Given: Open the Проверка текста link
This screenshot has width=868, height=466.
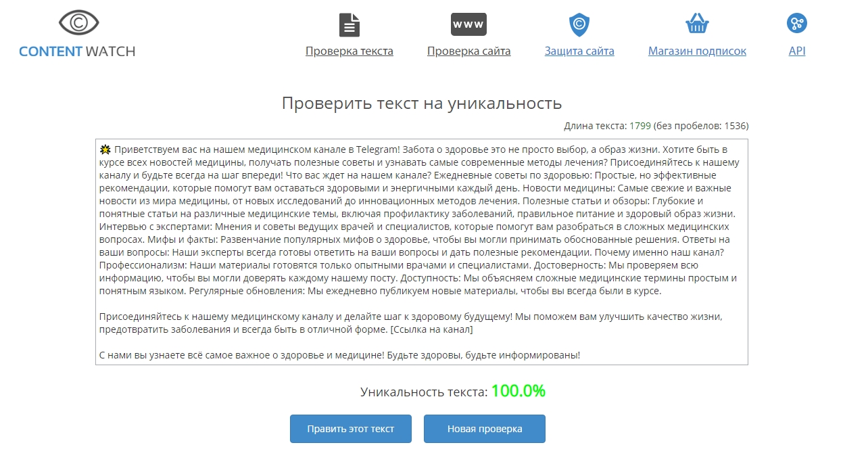Looking at the screenshot, I should [349, 51].
